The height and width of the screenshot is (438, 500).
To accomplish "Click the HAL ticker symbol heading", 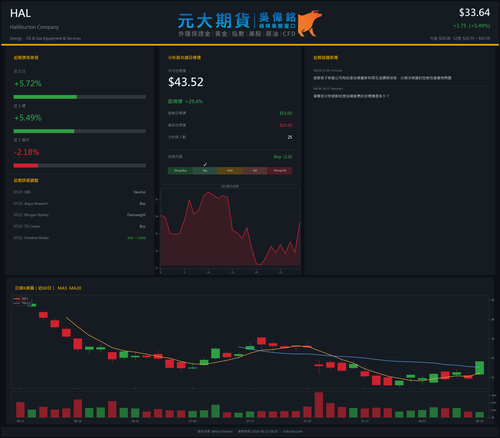I will pos(20,13).
